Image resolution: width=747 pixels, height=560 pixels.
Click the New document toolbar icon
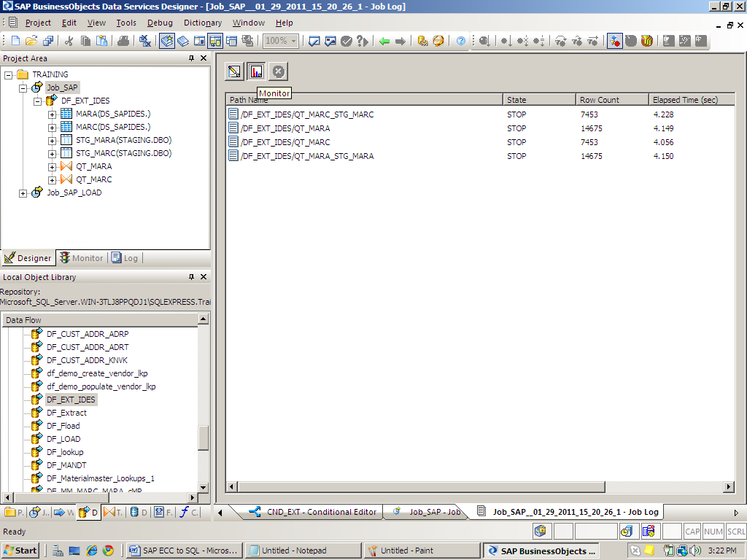click(x=16, y=41)
